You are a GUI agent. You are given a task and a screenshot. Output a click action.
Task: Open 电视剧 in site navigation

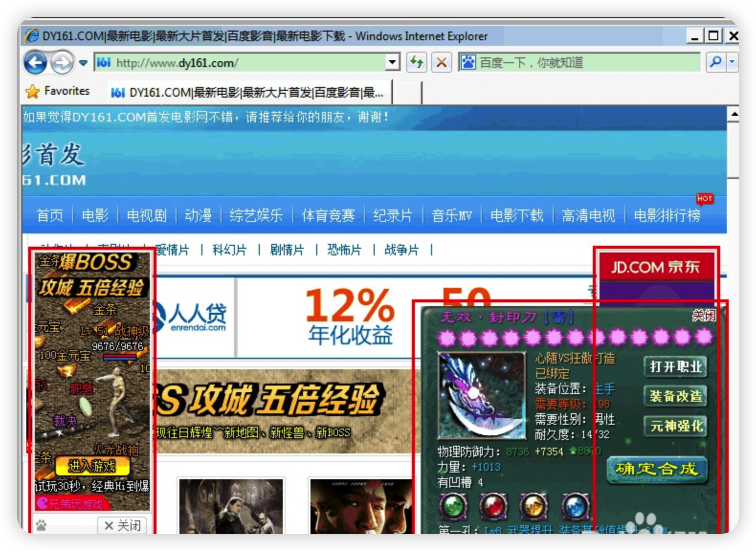(x=146, y=215)
